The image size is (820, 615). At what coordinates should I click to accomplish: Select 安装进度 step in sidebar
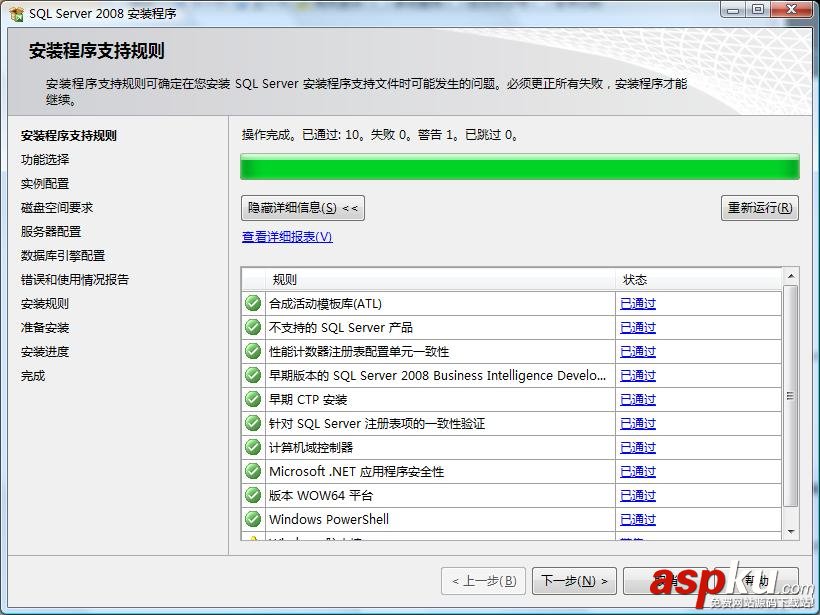(45, 352)
